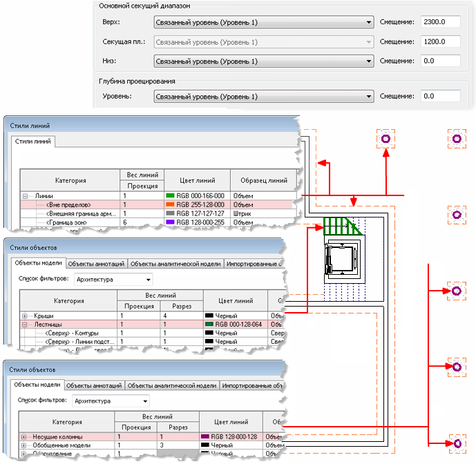This screenshot has height=464, width=476.
Task: Collapse the Линии tree row
Action: [x=26, y=196]
